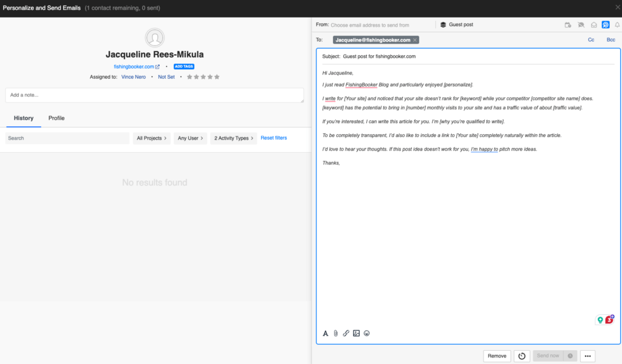Expand the 2 Activity Types filter
The width and height of the screenshot is (622, 364).
(x=233, y=138)
